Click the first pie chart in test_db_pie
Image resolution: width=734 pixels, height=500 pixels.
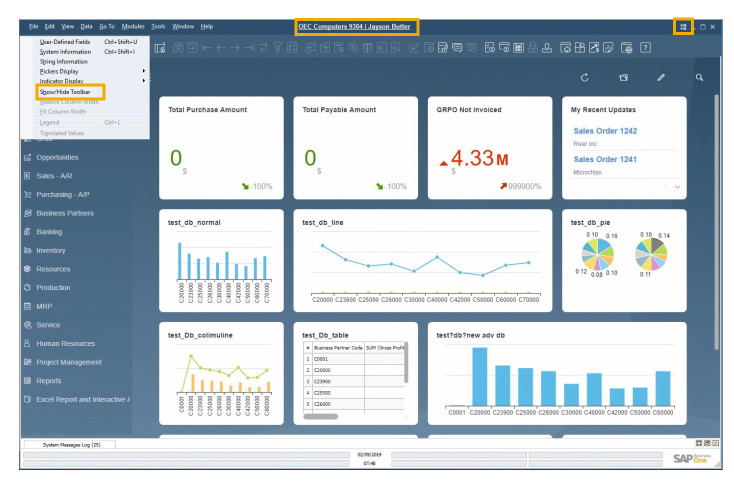tap(600, 253)
